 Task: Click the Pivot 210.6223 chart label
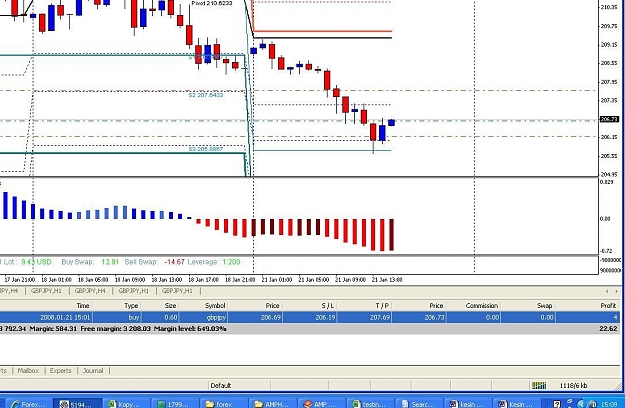tap(212, 3)
